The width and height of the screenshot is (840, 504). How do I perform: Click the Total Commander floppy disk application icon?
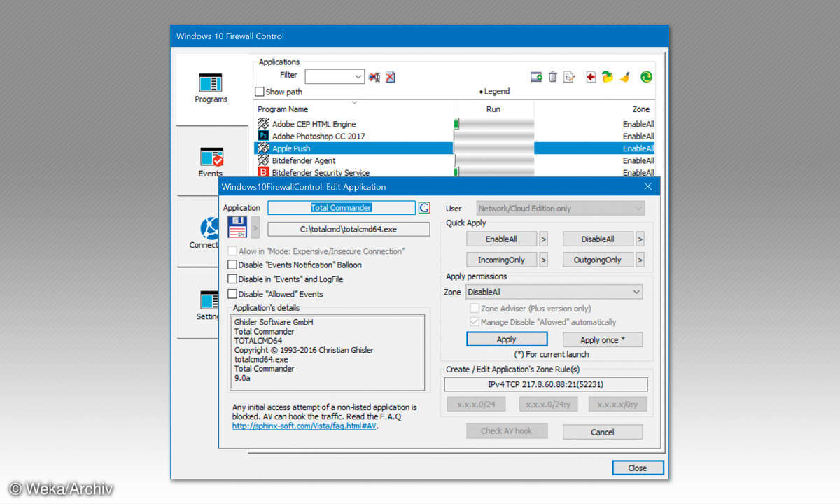[x=237, y=227]
